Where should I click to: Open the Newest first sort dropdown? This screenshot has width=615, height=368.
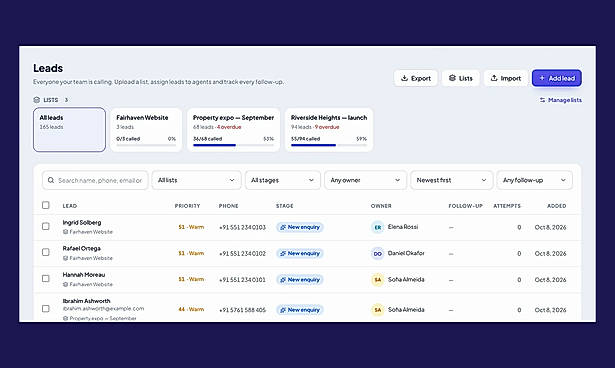[x=451, y=180]
